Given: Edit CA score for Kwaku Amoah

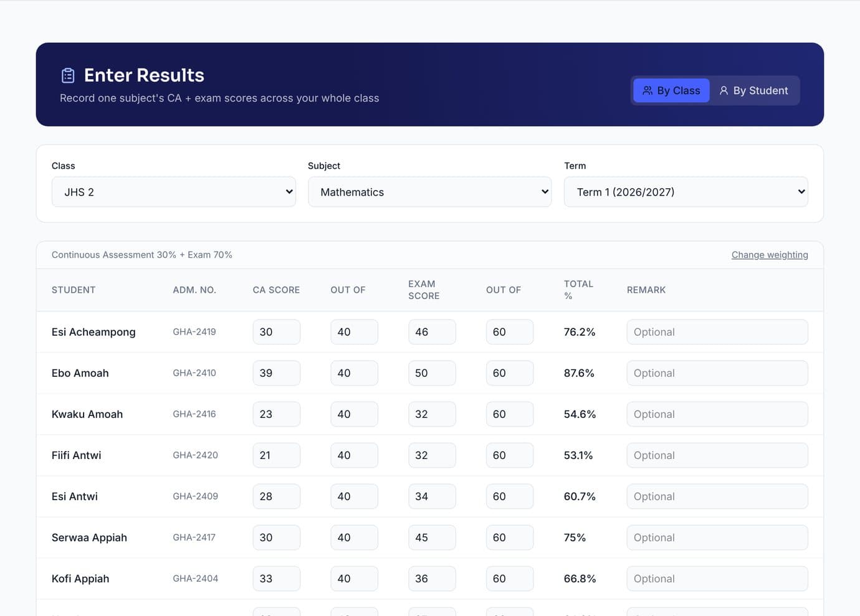Looking at the screenshot, I should coord(276,414).
